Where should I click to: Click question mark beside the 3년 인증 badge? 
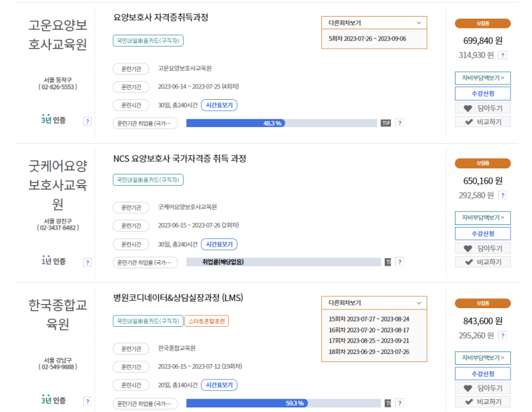(87, 121)
